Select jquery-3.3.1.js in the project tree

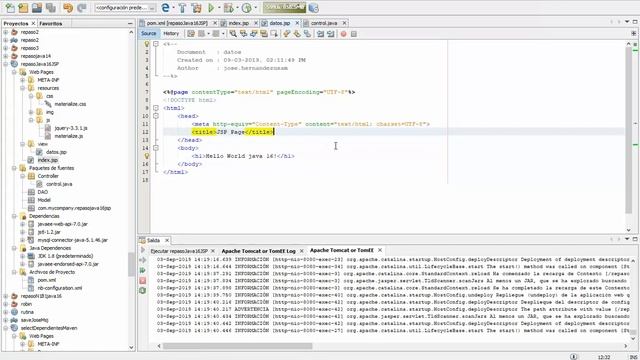pyautogui.click(x=71, y=128)
